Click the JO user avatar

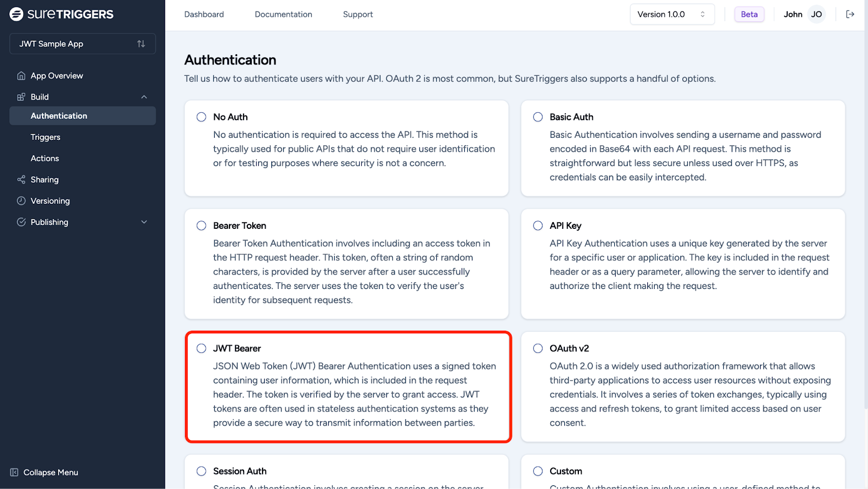pos(816,14)
